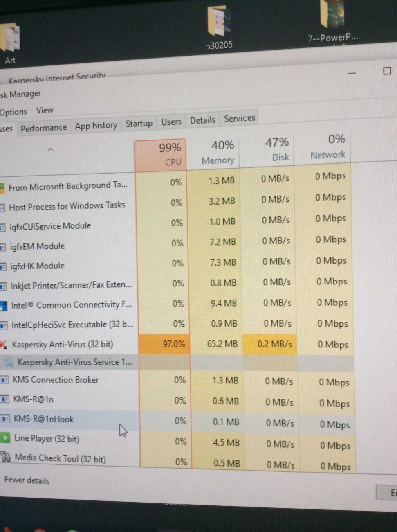Open the Services tab
The image size is (397, 532).
coord(240,118)
